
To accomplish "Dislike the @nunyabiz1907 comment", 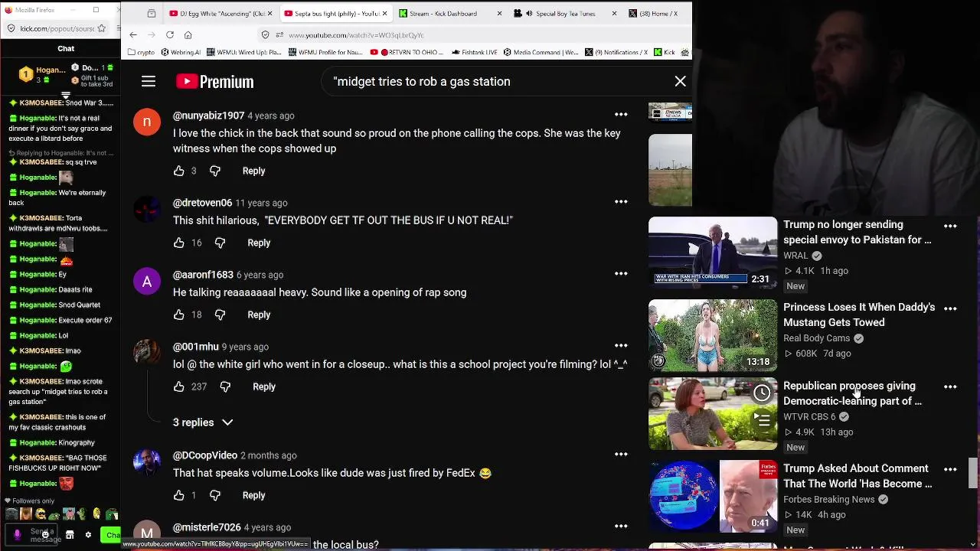I will click(x=215, y=171).
